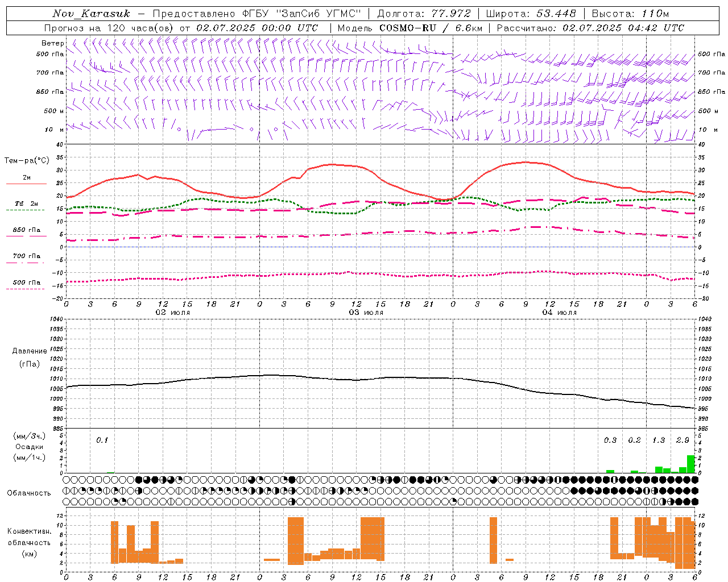The image size is (728, 582).
Task: Click the 'Давление' pressure panel label
Action: pos(30,351)
